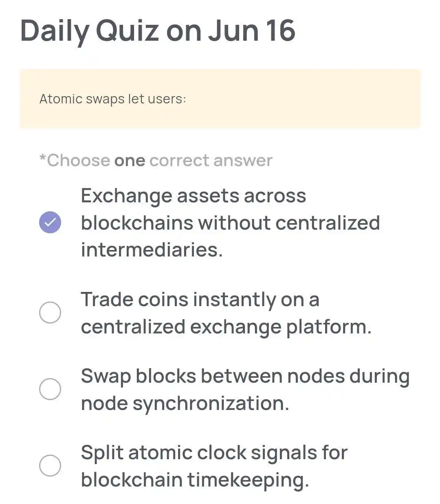Click the "Jun 16" date in the title

251,31
